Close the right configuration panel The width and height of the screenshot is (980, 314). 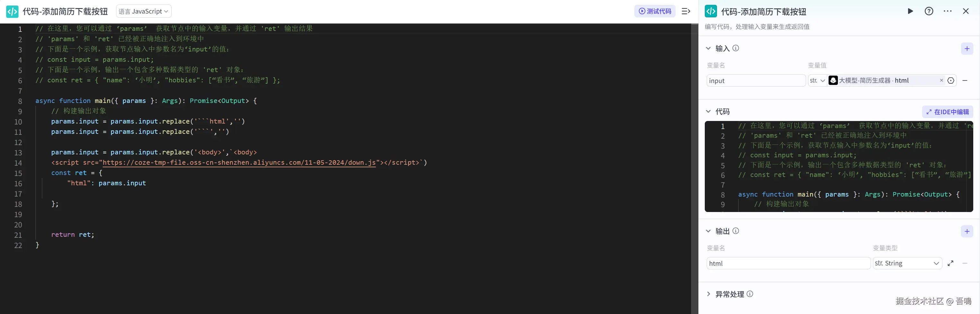click(966, 11)
